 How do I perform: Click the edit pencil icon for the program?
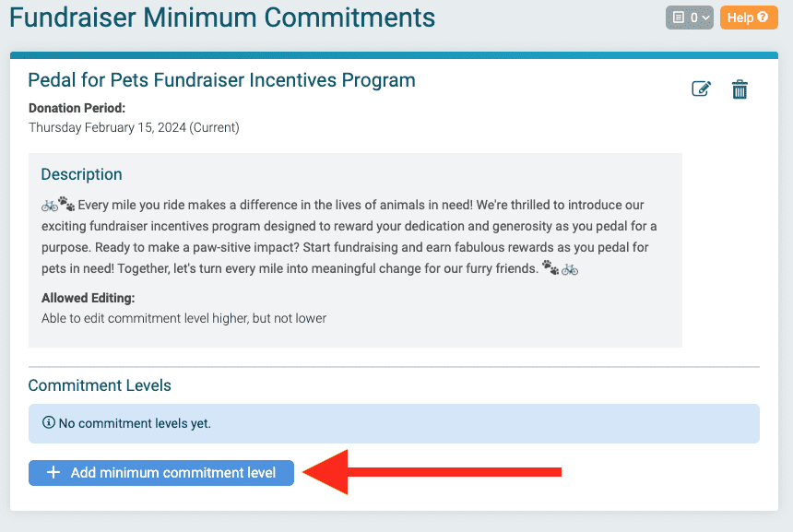coord(701,89)
